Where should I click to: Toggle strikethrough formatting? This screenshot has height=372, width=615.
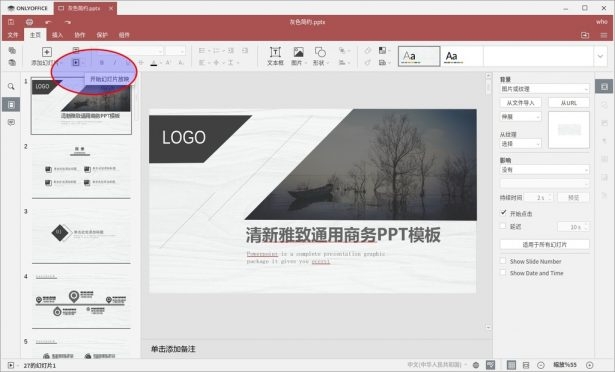click(141, 63)
